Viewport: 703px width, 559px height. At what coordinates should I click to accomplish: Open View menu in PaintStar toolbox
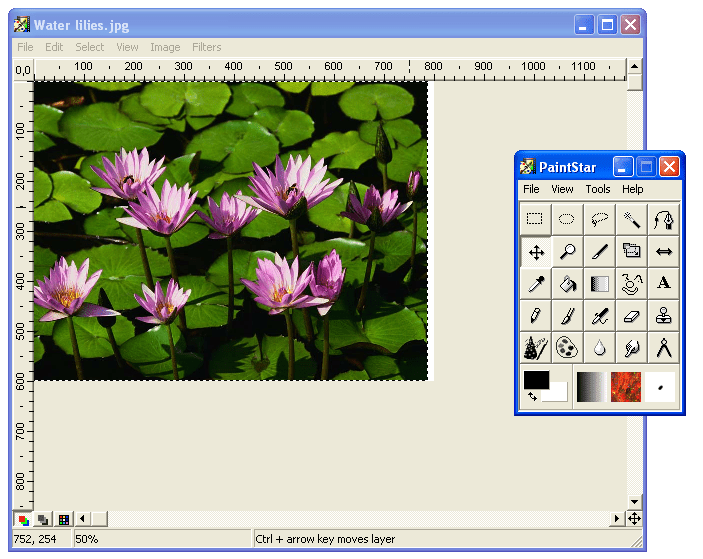(562, 189)
